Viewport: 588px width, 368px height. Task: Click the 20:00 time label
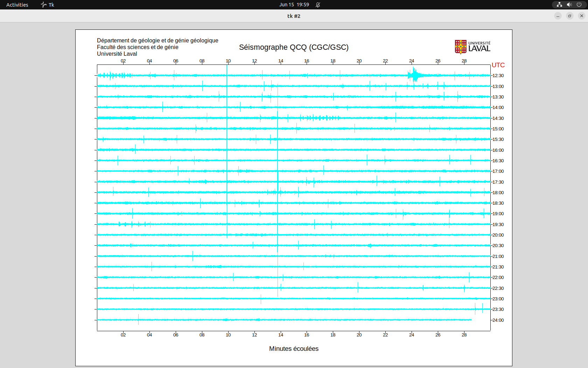click(498, 235)
